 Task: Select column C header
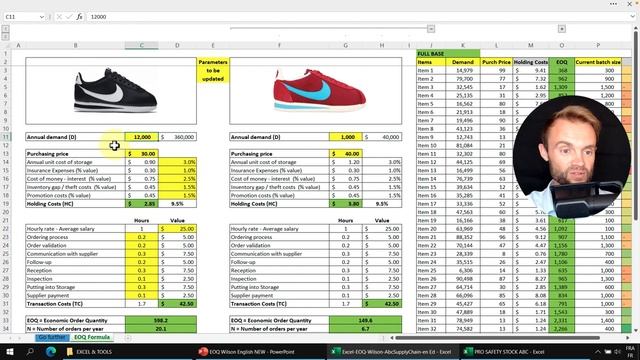coord(142,45)
